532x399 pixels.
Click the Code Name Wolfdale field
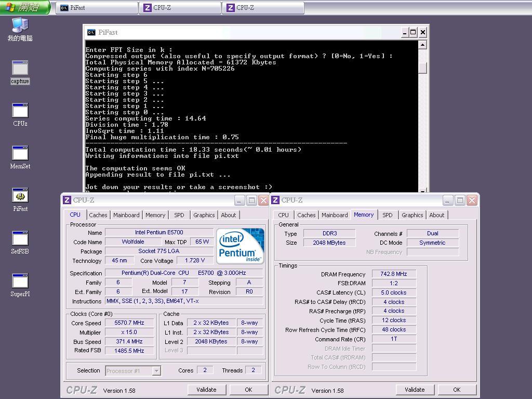tap(133, 242)
